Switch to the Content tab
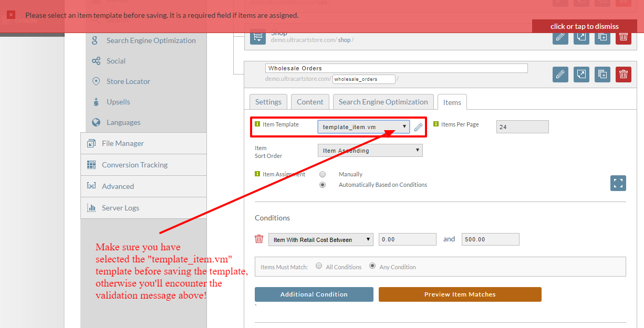The width and height of the screenshot is (644, 328). 310,102
